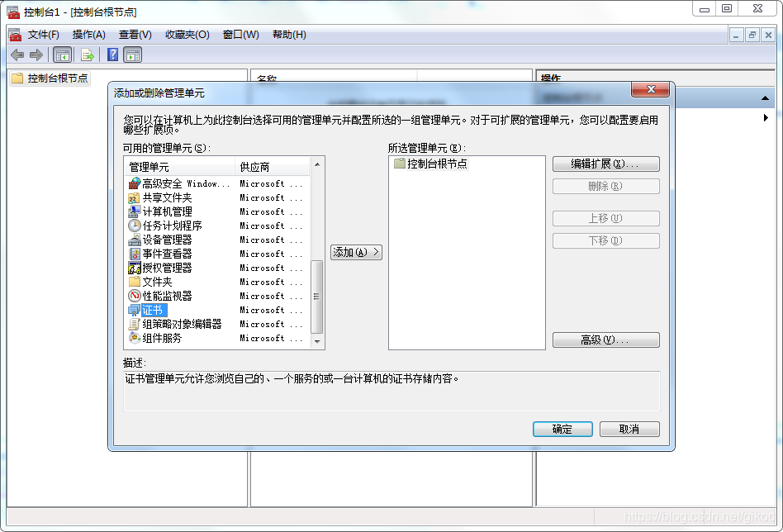Select the 设备管理器 snap-in
The height and width of the screenshot is (532, 783).
point(163,240)
